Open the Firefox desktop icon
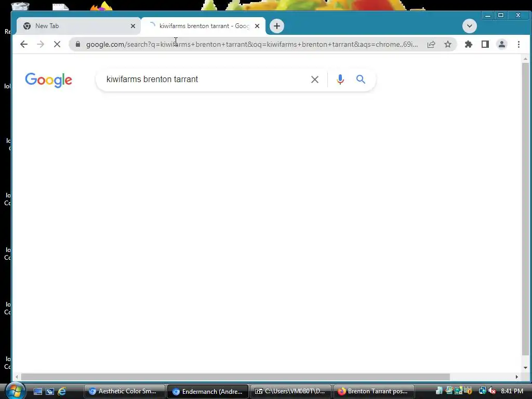 click(101, 6)
